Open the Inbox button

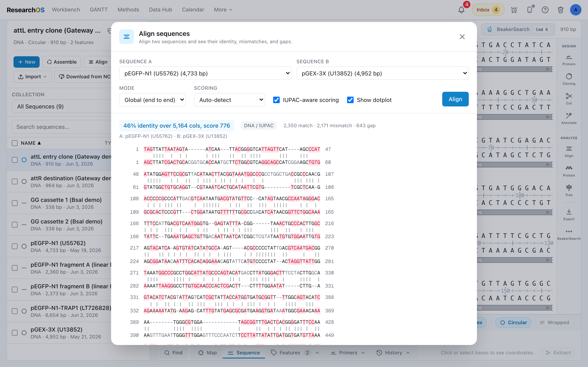[x=488, y=10]
